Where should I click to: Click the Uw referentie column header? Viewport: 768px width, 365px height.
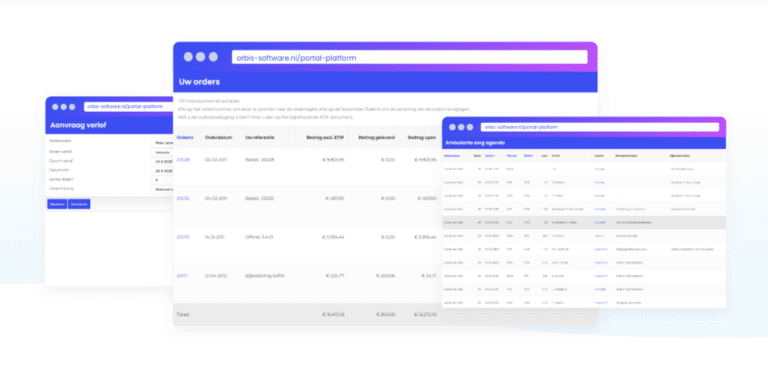coord(260,138)
